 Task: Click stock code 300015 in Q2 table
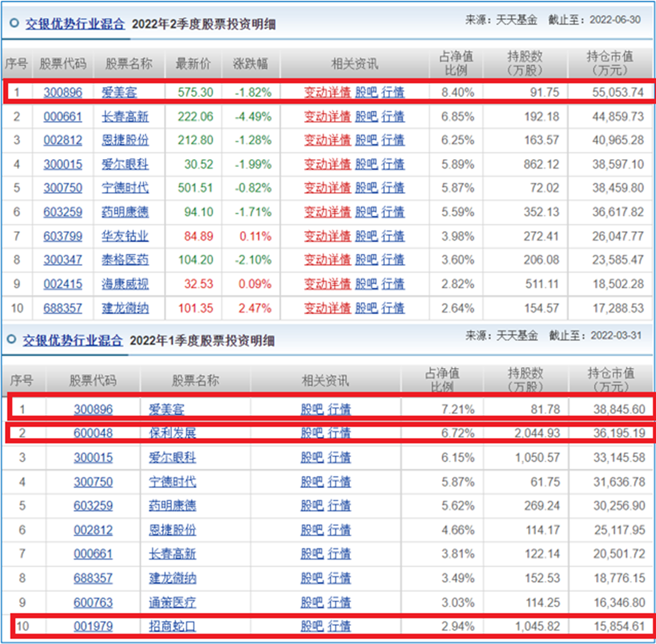click(63, 165)
